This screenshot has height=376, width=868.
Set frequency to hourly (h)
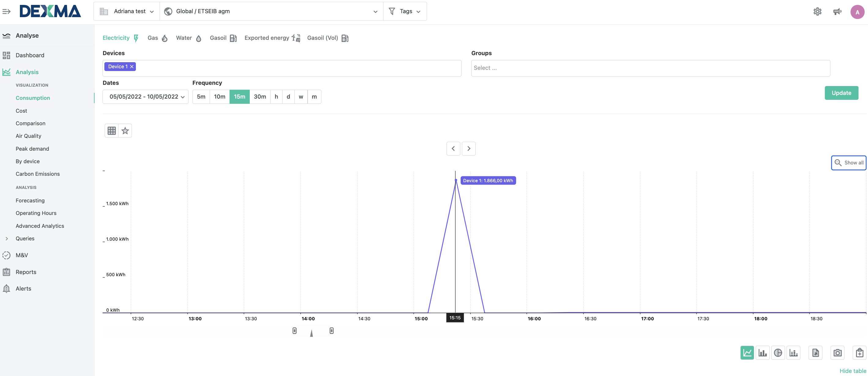[276, 96]
